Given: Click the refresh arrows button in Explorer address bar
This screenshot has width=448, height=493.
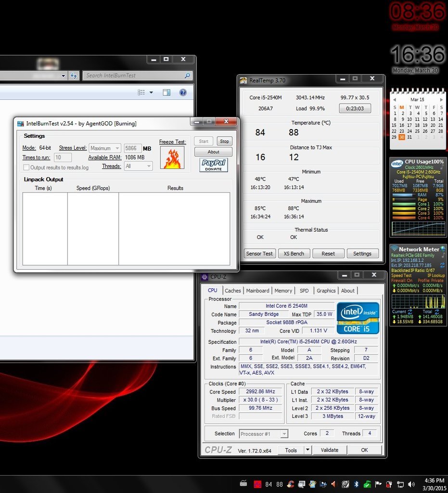Looking at the screenshot, I should (x=74, y=76).
